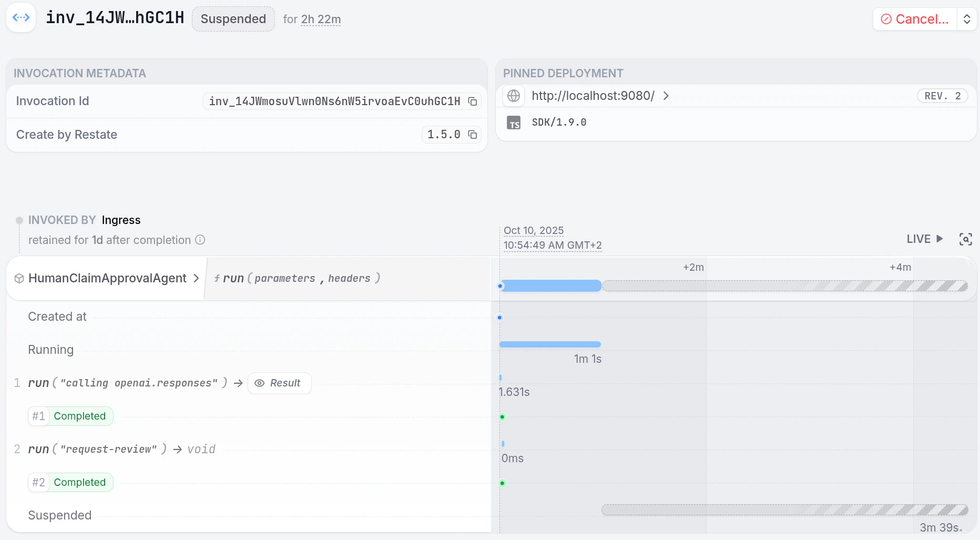
Task: Copy the Restate version 1.5.0
Action: [x=473, y=135]
